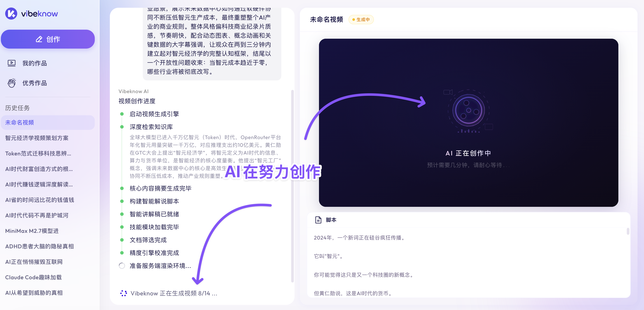Click the document icon next to 脚本

pos(318,220)
